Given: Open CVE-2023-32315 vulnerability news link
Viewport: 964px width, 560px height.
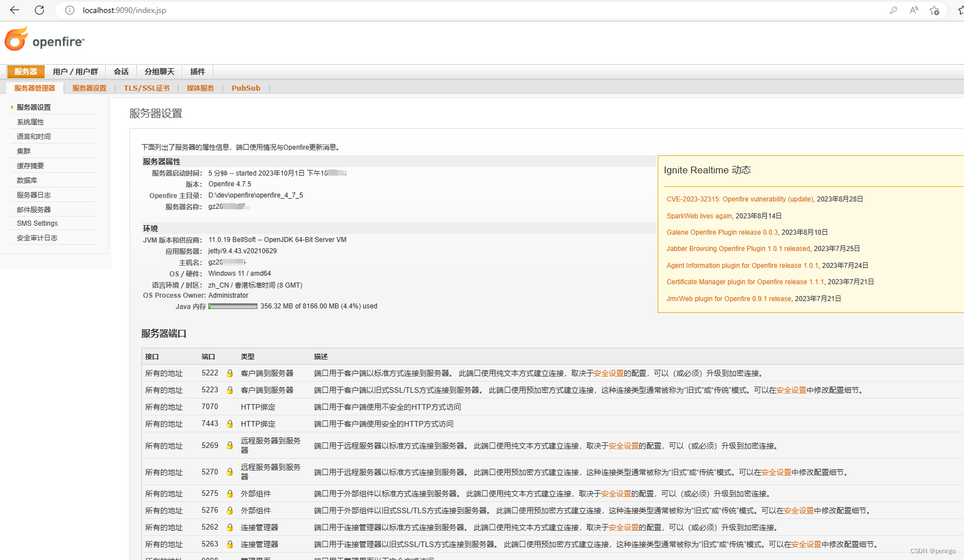Looking at the screenshot, I should (x=740, y=199).
